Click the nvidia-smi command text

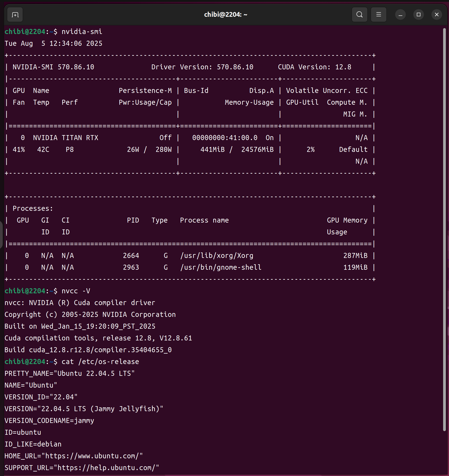pyautogui.click(x=82, y=32)
